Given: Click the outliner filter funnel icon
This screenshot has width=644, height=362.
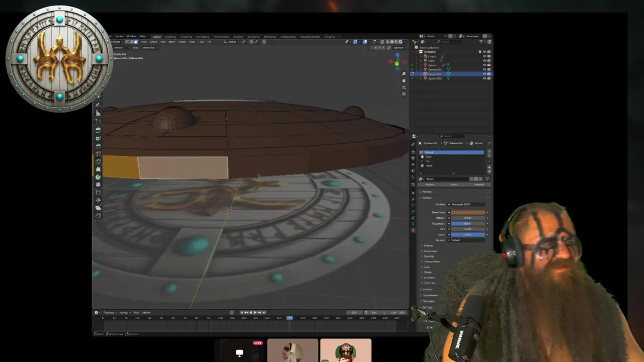Looking at the screenshot, I should pyautogui.click(x=481, y=42).
